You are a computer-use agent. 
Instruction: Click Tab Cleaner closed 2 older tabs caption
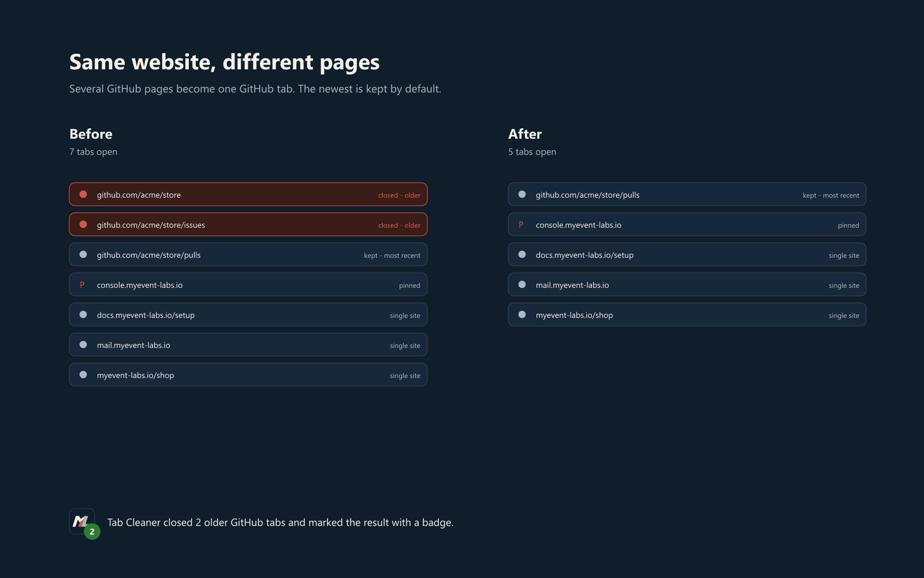coord(280,523)
